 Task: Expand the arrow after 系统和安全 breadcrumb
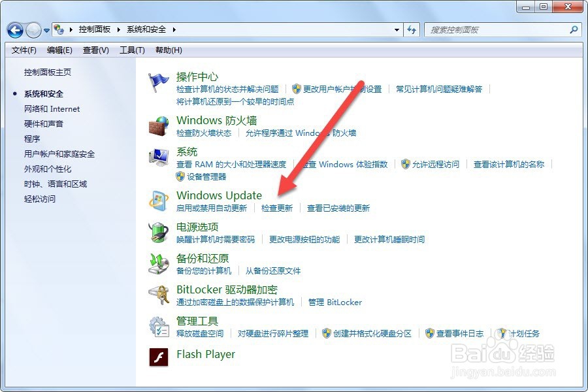[x=174, y=29]
